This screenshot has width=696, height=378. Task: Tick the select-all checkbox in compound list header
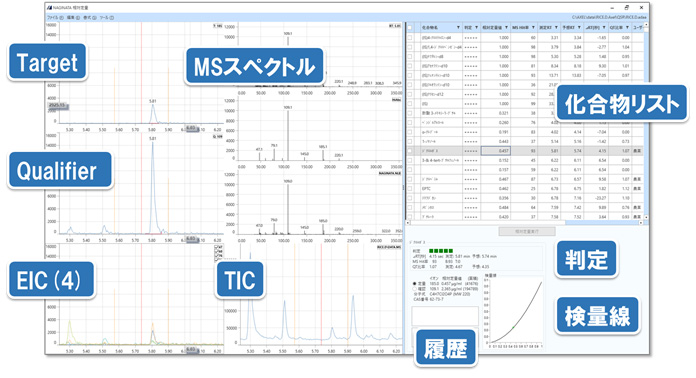pos(409,28)
